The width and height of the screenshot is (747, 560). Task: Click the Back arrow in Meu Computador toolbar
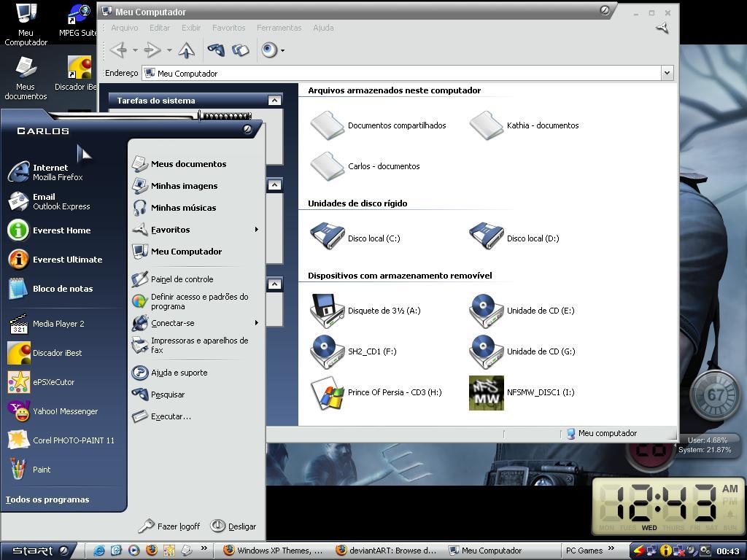(x=119, y=50)
